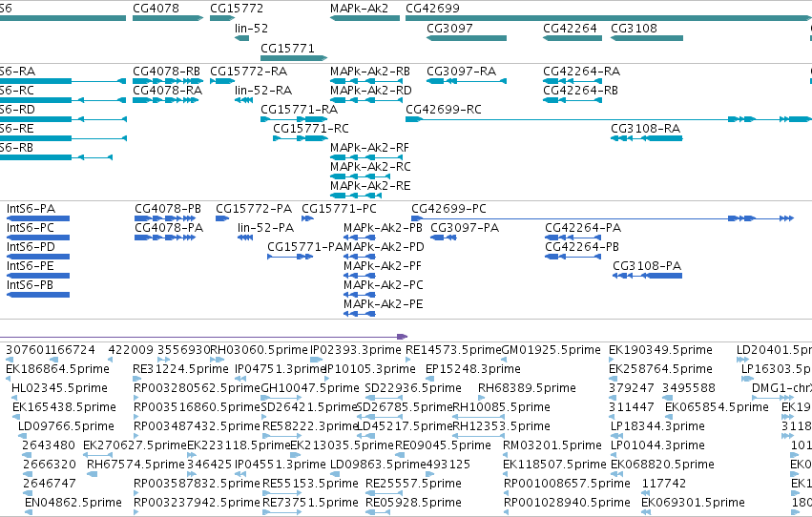
Task: Click the CG42264 gene feature
Action: click(x=573, y=38)
